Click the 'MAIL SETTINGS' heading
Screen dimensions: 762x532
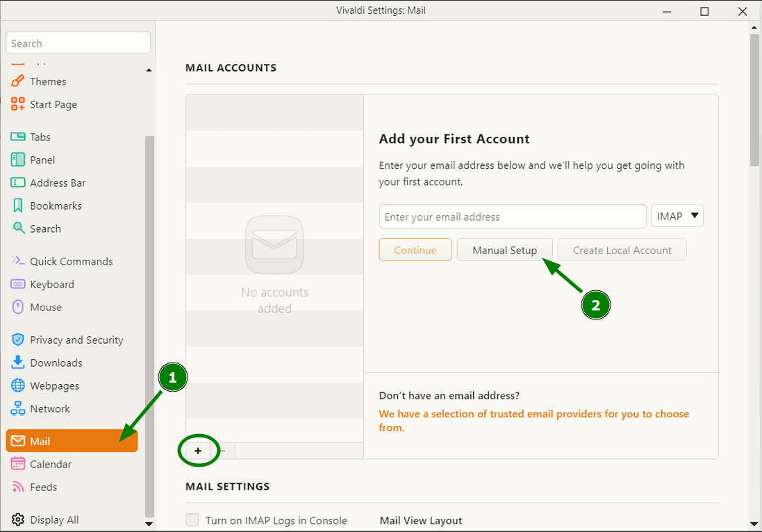click(x=227, y=486)
